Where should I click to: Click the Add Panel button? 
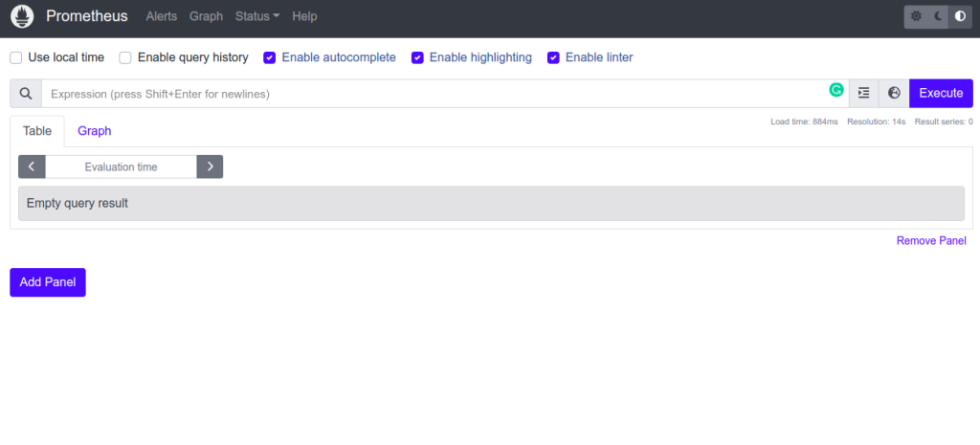(48, 282)
